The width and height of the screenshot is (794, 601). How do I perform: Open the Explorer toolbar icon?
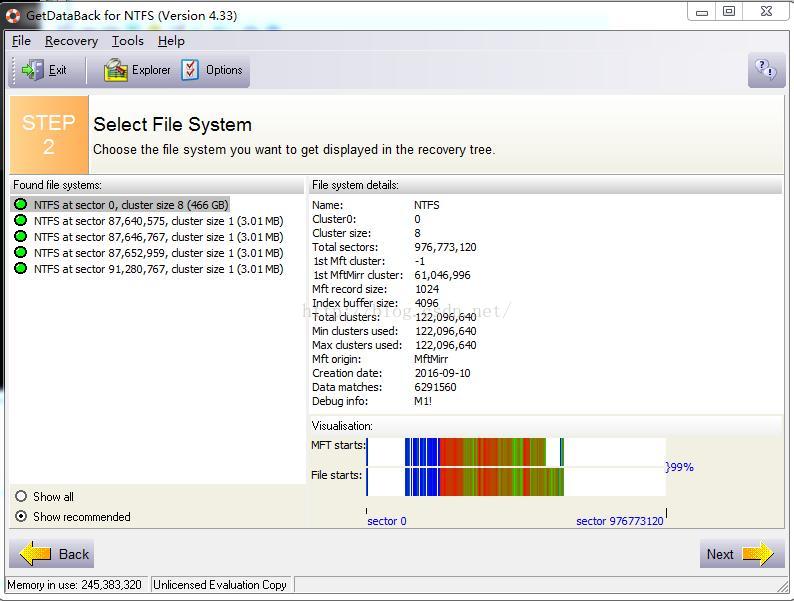pos(116,70)
